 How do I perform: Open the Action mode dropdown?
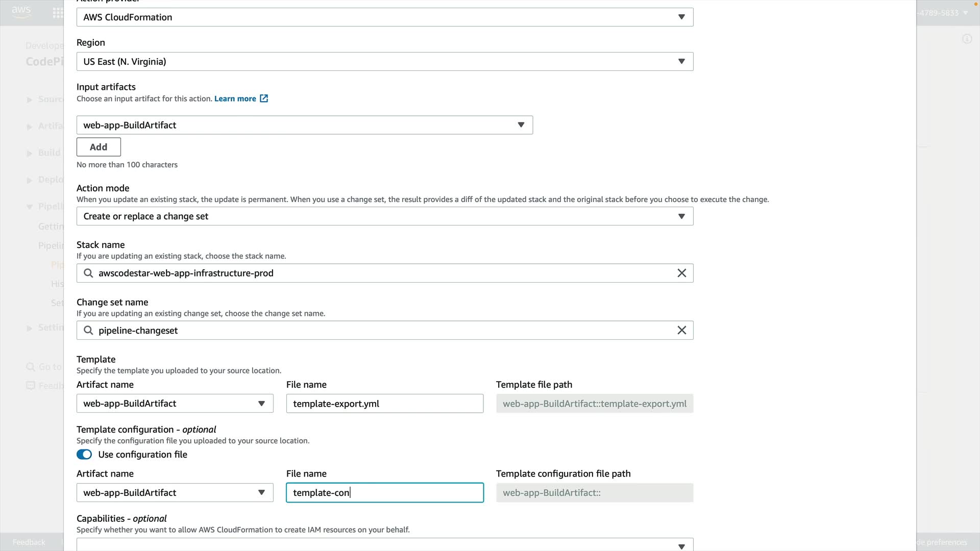(384, 216)
